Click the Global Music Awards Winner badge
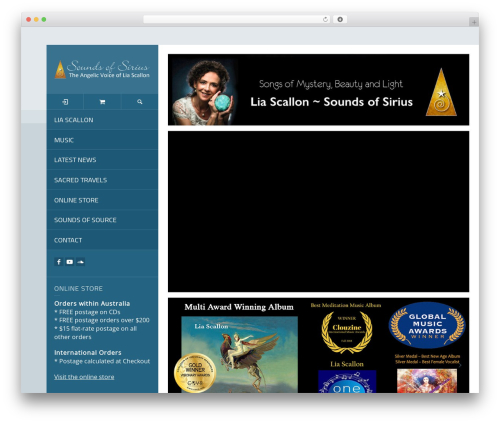Screen dimensions: 500x423 (427, 325)
